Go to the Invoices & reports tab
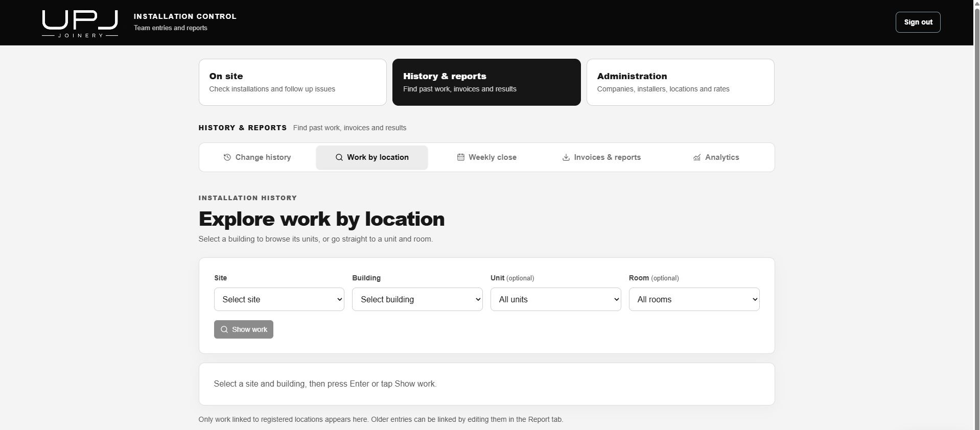The image size is (980, 430). click(601, 157)
